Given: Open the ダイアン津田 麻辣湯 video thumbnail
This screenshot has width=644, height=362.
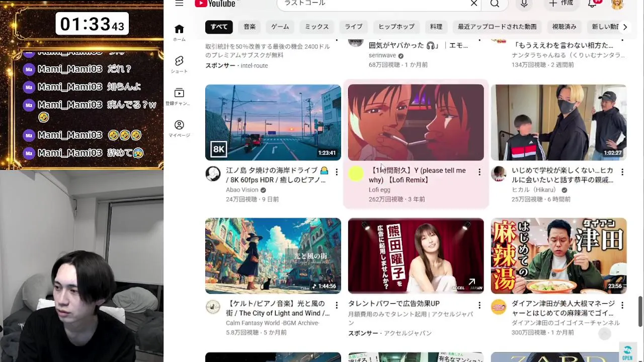Looking at the screenshot, I should point(559,255).
